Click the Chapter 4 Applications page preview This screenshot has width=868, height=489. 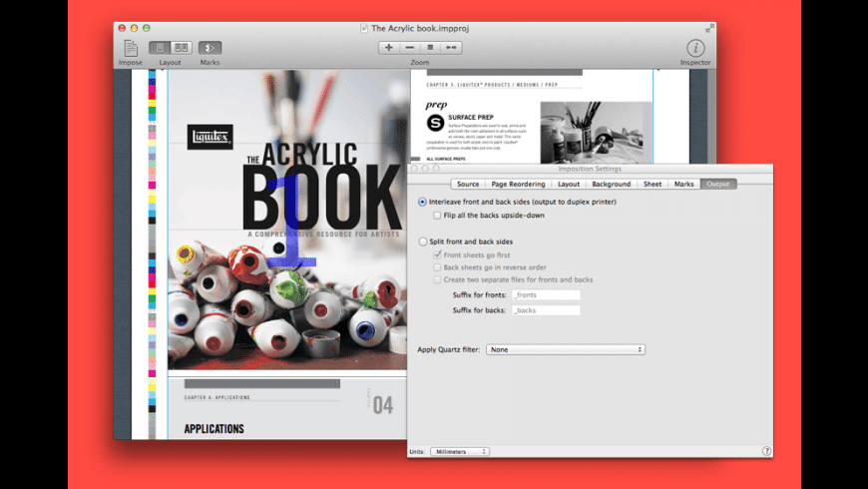287,409
